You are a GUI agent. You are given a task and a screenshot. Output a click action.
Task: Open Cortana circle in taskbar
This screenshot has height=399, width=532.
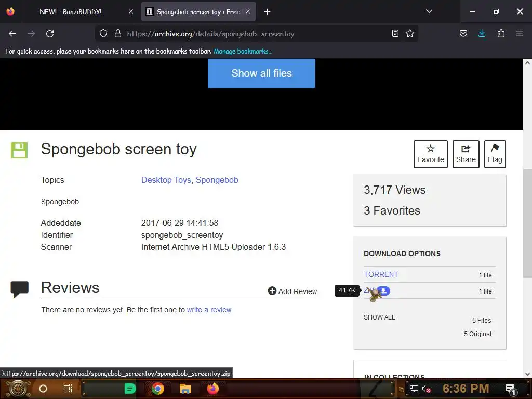[43, 389]
